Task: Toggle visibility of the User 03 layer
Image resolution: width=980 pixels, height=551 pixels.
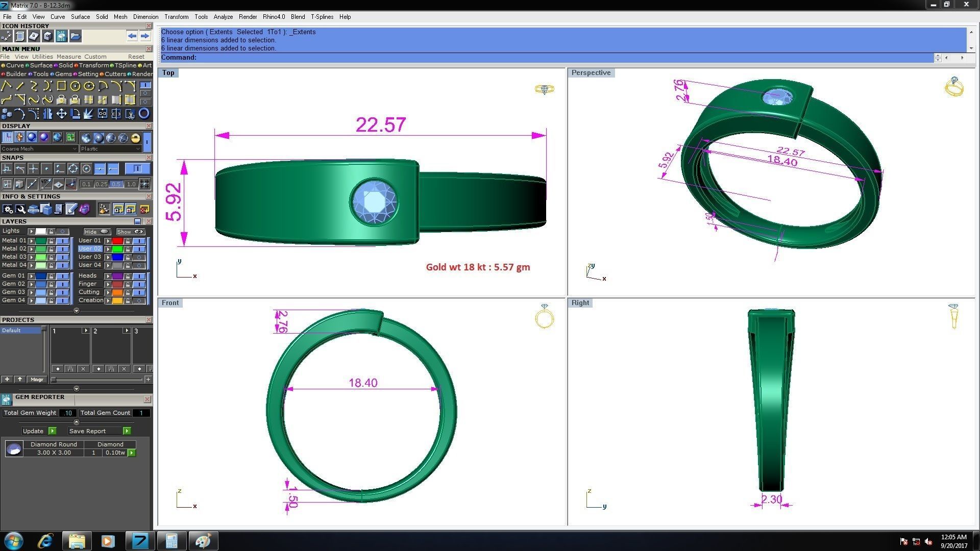Action: pyautogui.click(x=139, y=257)
